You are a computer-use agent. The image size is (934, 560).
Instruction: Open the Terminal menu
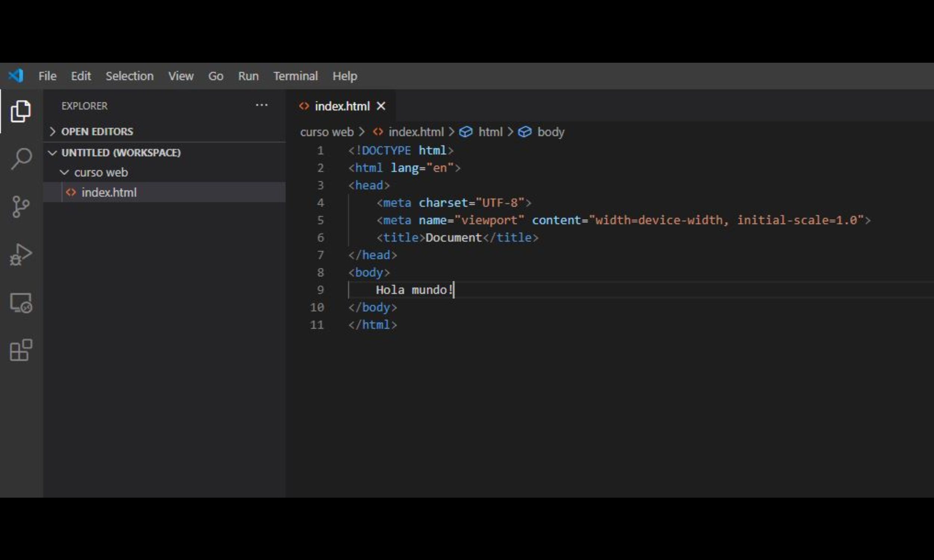295,76
